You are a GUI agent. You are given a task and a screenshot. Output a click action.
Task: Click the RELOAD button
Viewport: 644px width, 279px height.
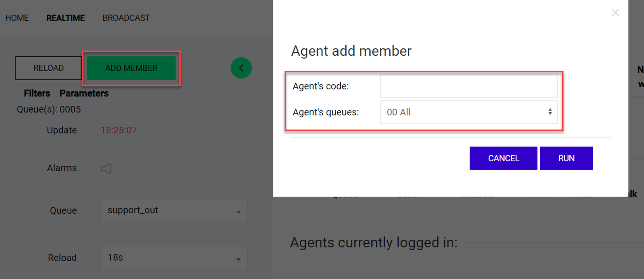tap(48, 68)
